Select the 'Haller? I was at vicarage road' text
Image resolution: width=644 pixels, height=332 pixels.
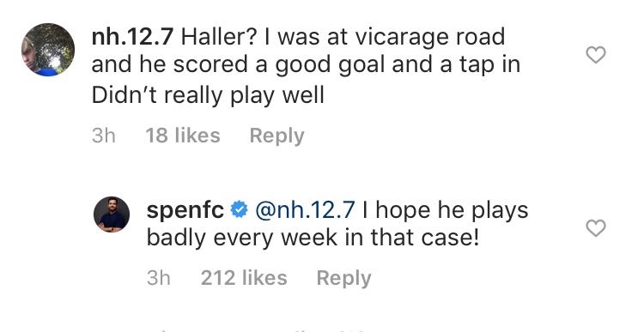343,38
